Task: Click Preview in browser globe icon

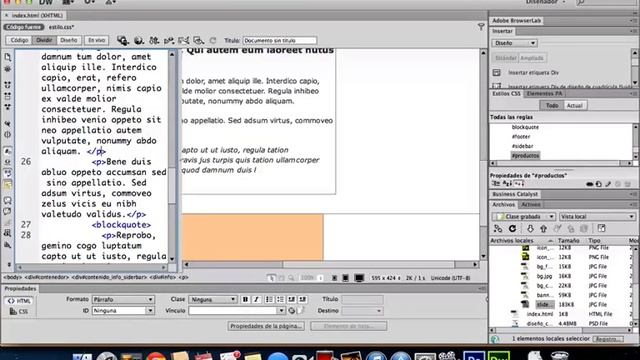Action: pyautogui.click(x=139, y=40)
